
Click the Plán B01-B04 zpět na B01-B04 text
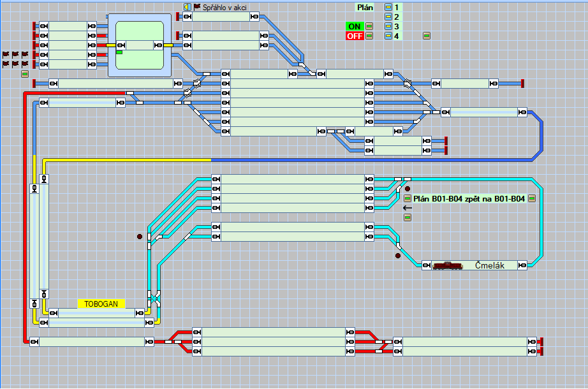point(469,199)
